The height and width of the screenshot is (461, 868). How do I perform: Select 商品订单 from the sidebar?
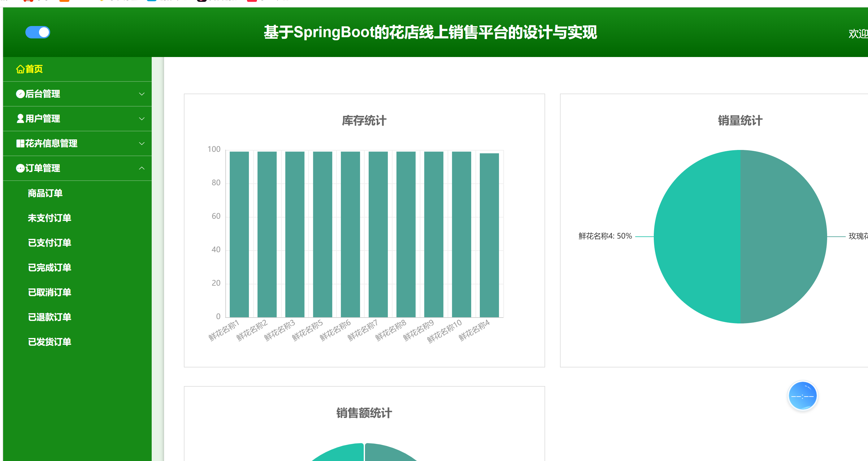pyautogui.click(x=46, y=193)
